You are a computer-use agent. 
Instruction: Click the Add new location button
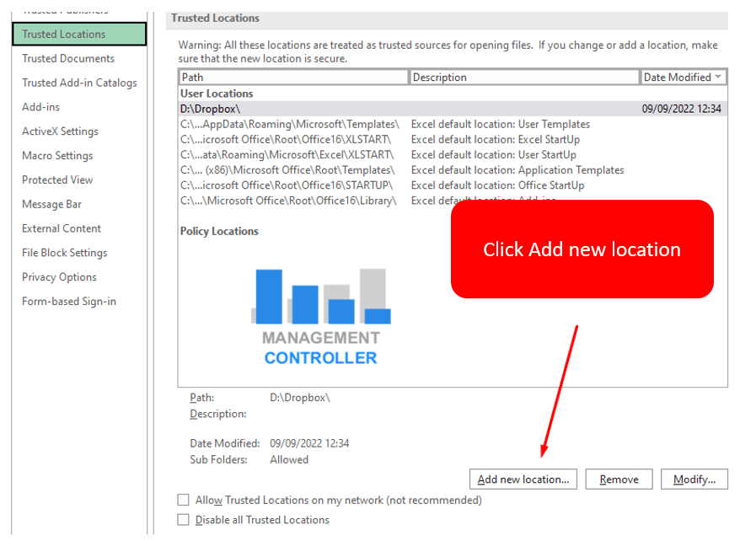click(x=523, y=479)
